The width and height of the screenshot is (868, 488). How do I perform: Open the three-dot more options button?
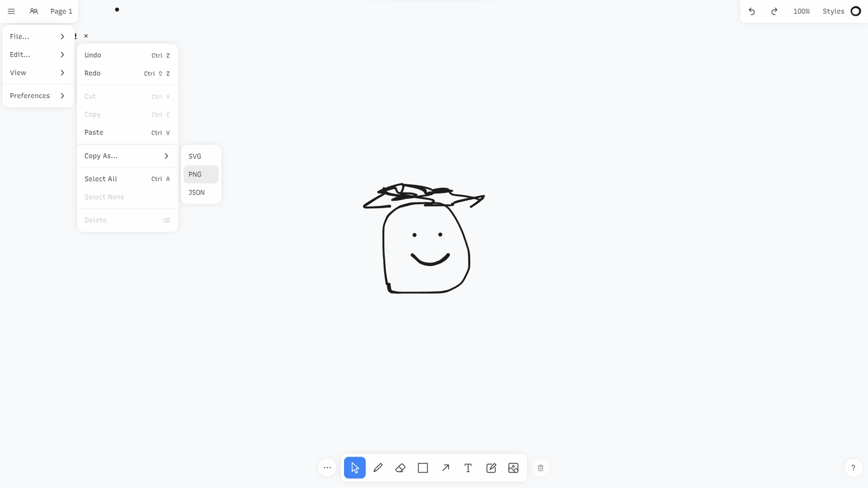coord(327,468)
